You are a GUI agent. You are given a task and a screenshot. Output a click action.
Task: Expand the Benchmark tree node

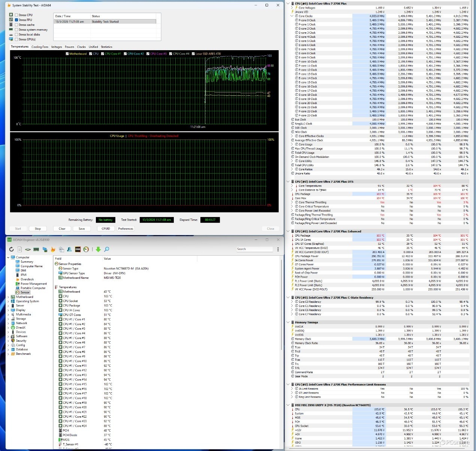click(x=8, y=354)
